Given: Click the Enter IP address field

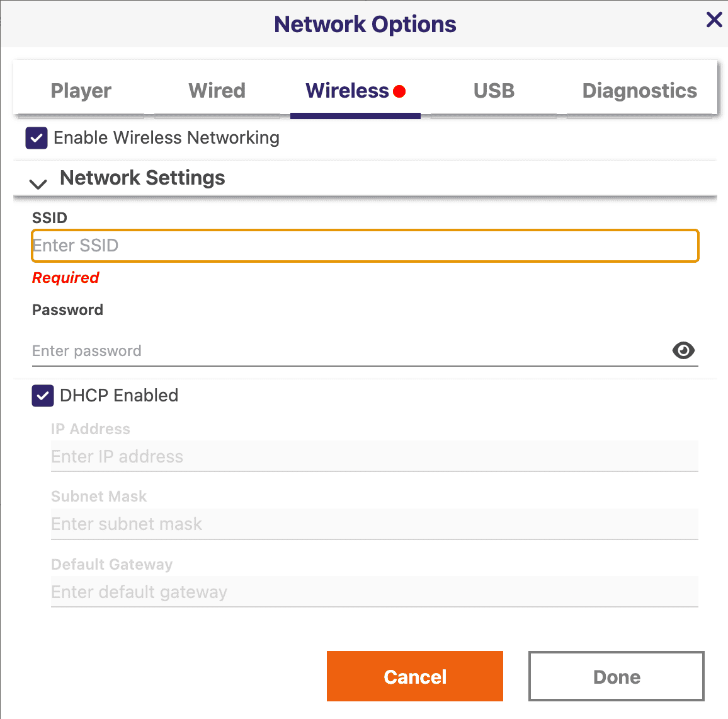Looking at the screenshot, I should pyautogui.click(x=374, y=456).
